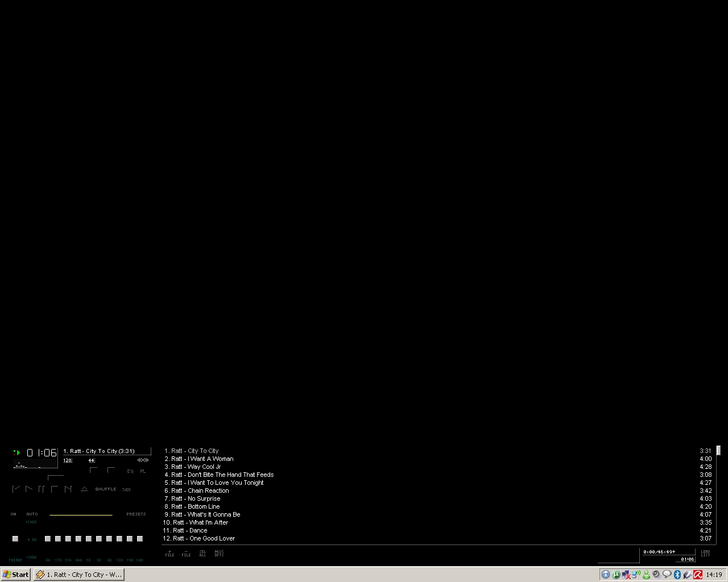Click the 60 Hz equalizer slider knob
Image resolution: width=728 pixels, height=582 pixels.
click(x=48, y=539)
